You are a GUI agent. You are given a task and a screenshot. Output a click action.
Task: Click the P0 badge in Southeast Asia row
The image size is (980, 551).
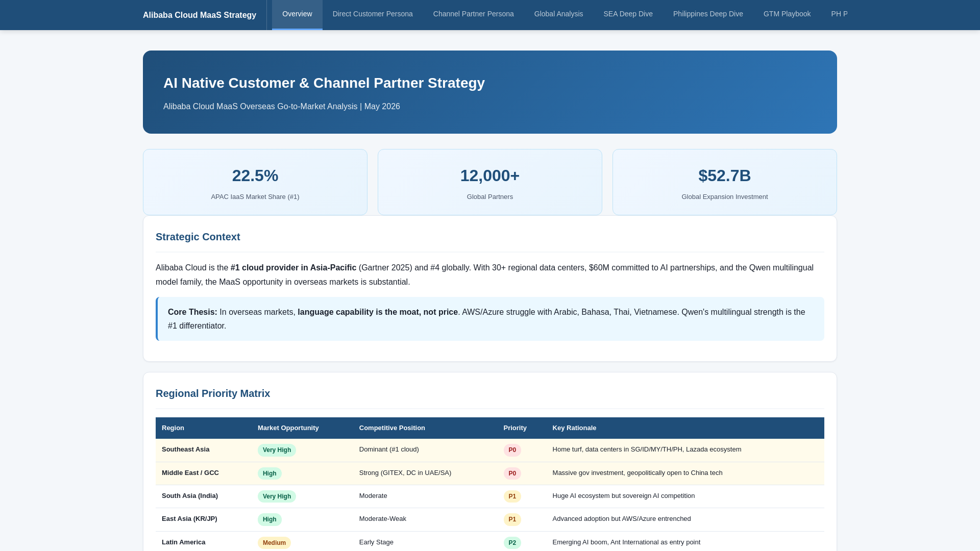pyautogui.click(x=512, y=450)
